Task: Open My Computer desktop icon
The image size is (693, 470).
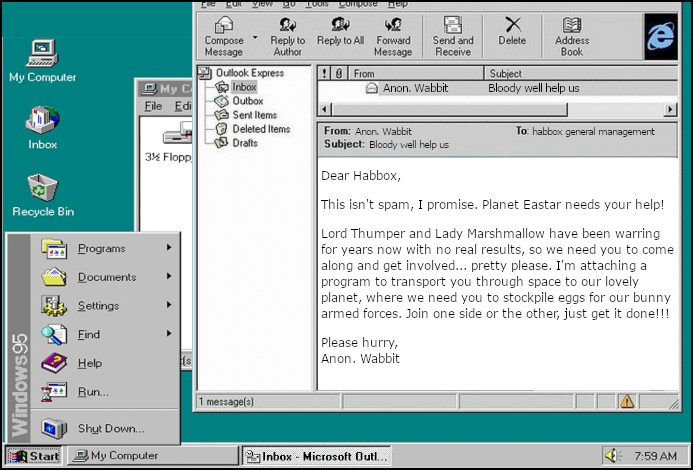Action: coord(42,58)
